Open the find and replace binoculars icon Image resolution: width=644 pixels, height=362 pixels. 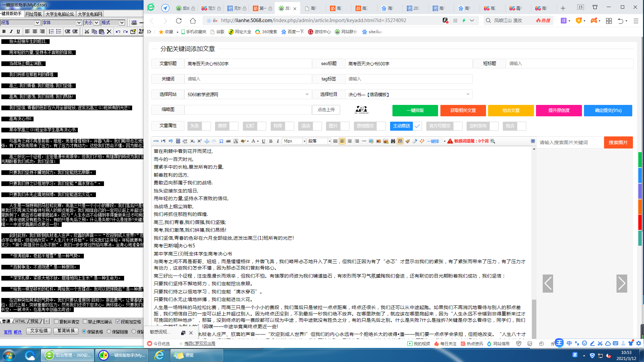(x=392, y=141)
